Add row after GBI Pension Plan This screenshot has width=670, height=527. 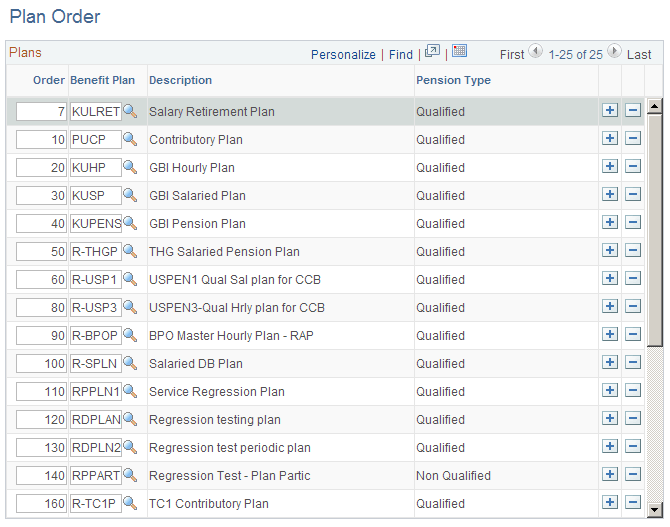point(610,222)
